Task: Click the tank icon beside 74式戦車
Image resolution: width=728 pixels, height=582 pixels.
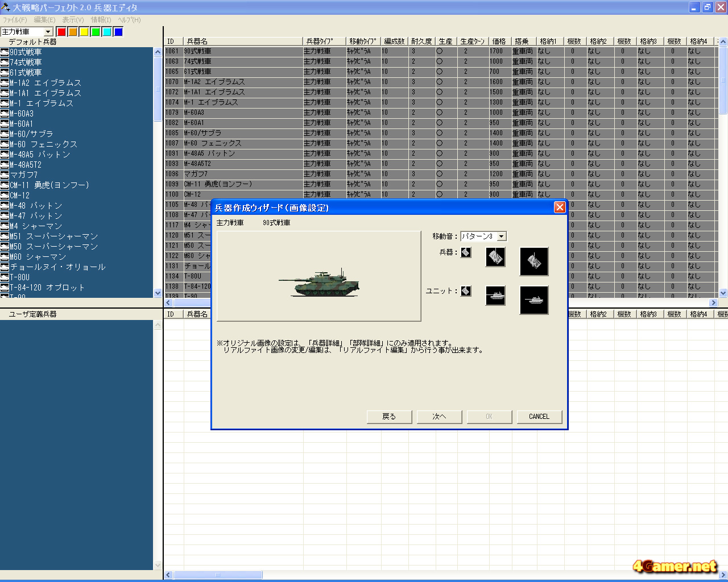Action: pyautogui.click(x=5, y=63)
